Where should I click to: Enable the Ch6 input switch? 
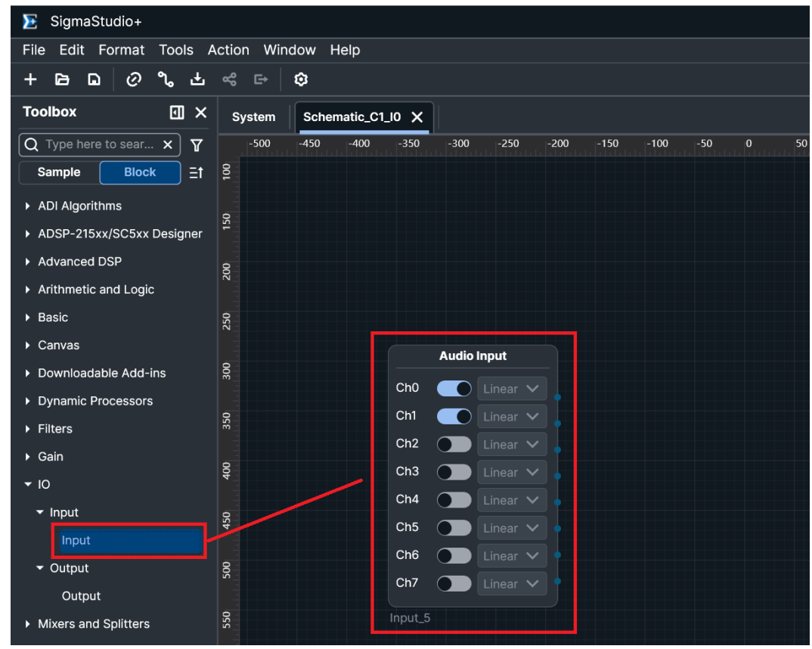[454, 556]
